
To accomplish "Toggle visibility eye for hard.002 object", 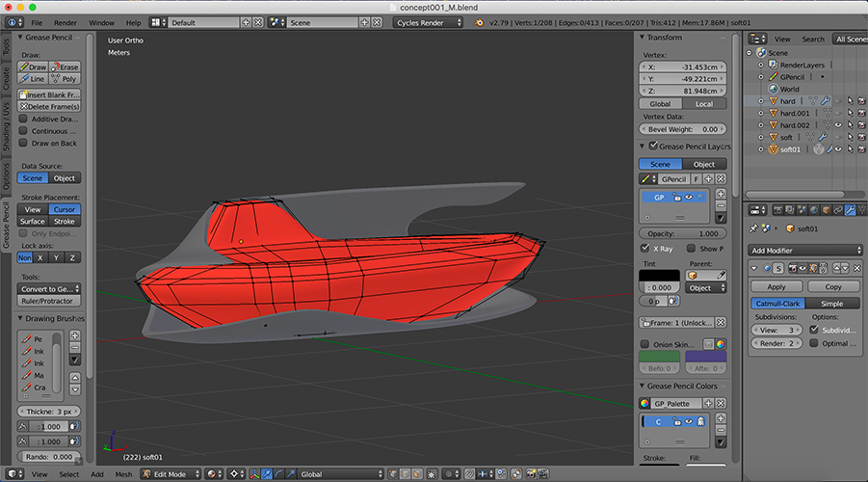I will coord(838,125).
